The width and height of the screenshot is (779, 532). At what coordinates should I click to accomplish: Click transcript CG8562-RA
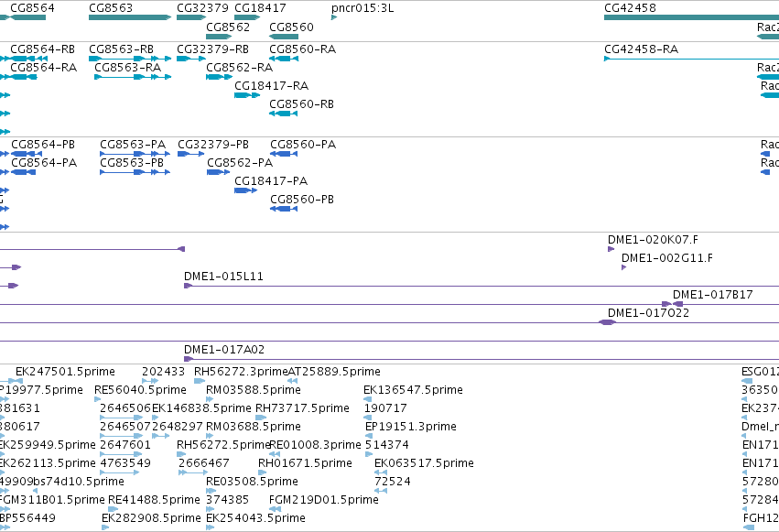pos(219,77)
